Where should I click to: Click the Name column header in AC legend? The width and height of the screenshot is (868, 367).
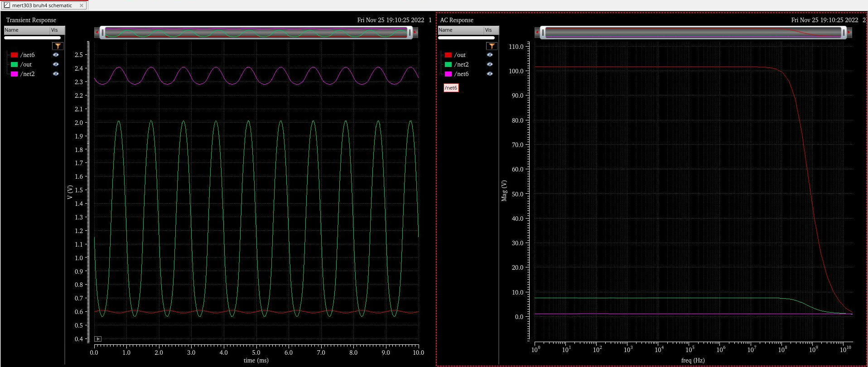tap(461, 30)
